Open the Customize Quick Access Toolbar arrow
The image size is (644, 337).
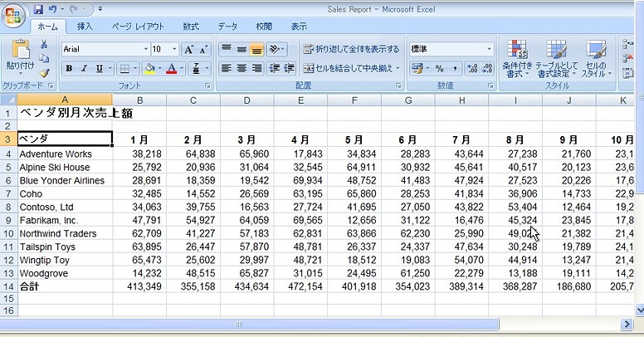[100, 9]
